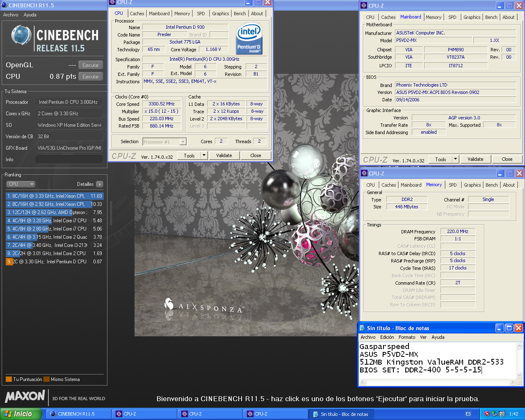Switch to SPD tab in CPU-Z Mainboard window

tap(452, 17)
